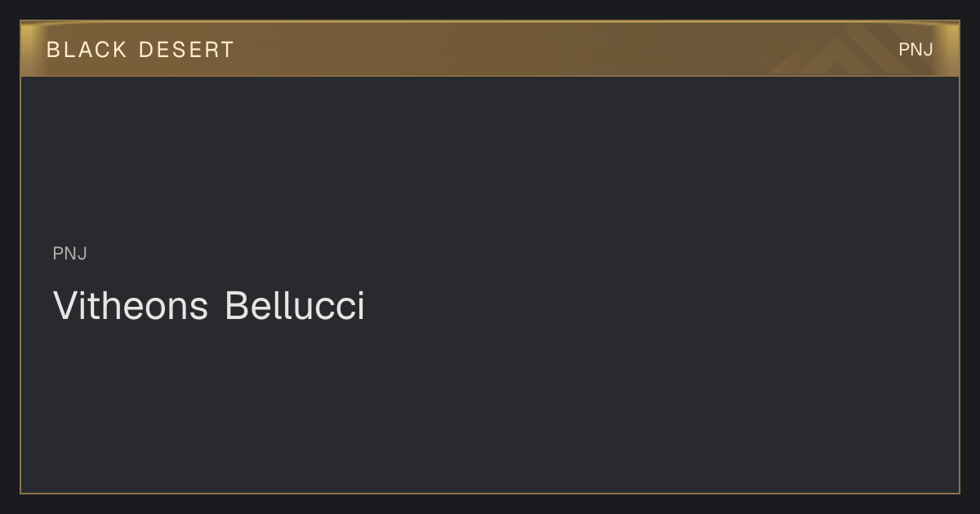Click the small gray PNJ category label
The image size is (980, 514).
(x=70, y=254)
